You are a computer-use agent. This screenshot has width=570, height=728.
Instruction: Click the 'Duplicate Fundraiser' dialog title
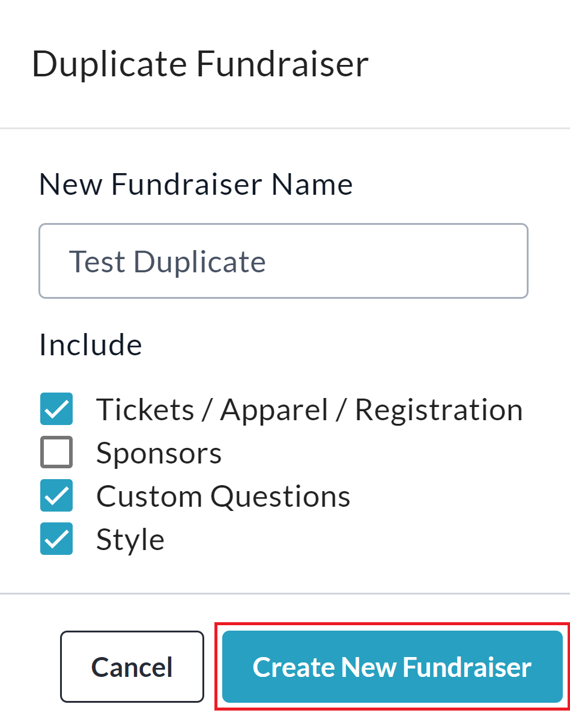(200, 65)
